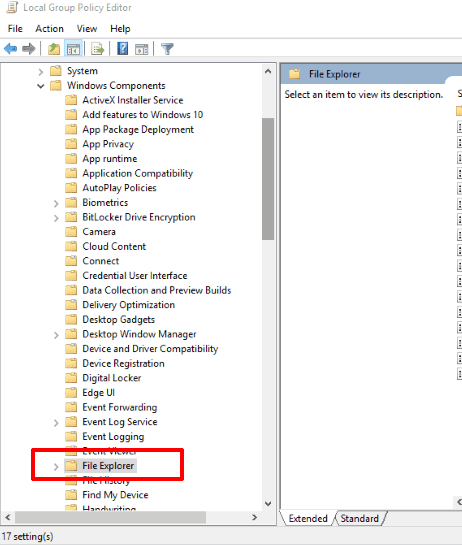Click tree pane horizontal scrollbar thumb
This screenshot has width=462, height=545.
(x=111, y=517)
